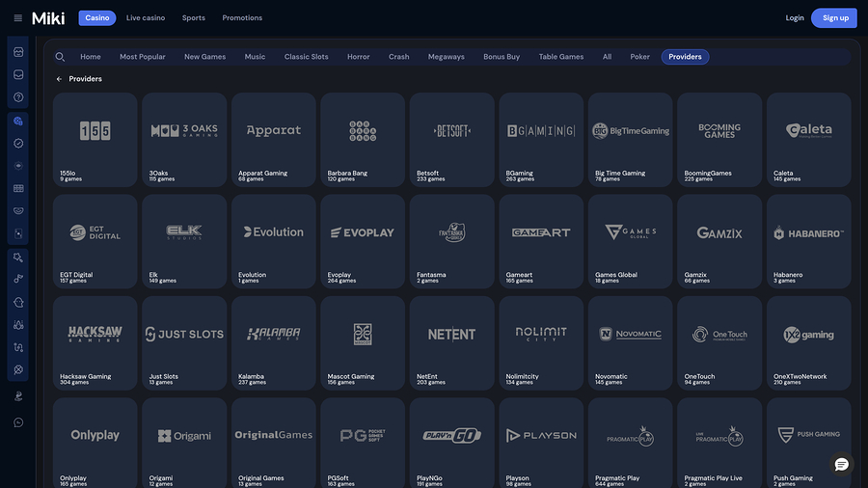Open the Bonus Buy tab

(502, 57)
